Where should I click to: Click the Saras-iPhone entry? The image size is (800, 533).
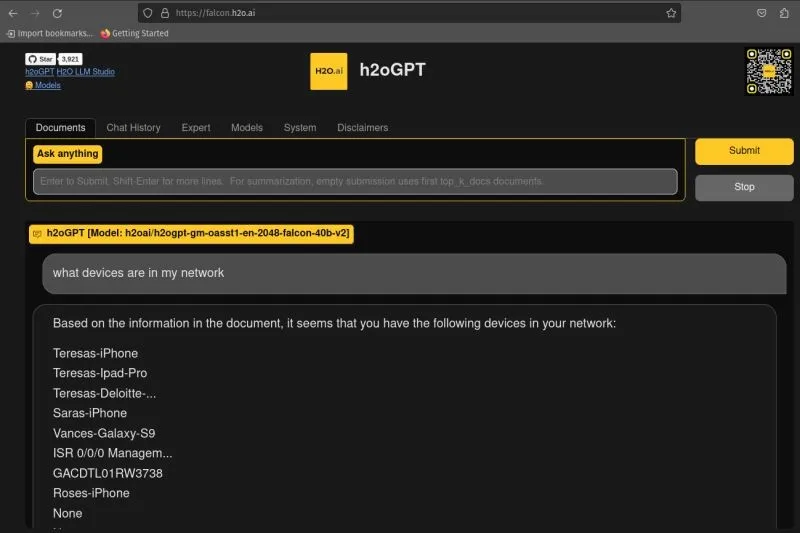point(90,413)
